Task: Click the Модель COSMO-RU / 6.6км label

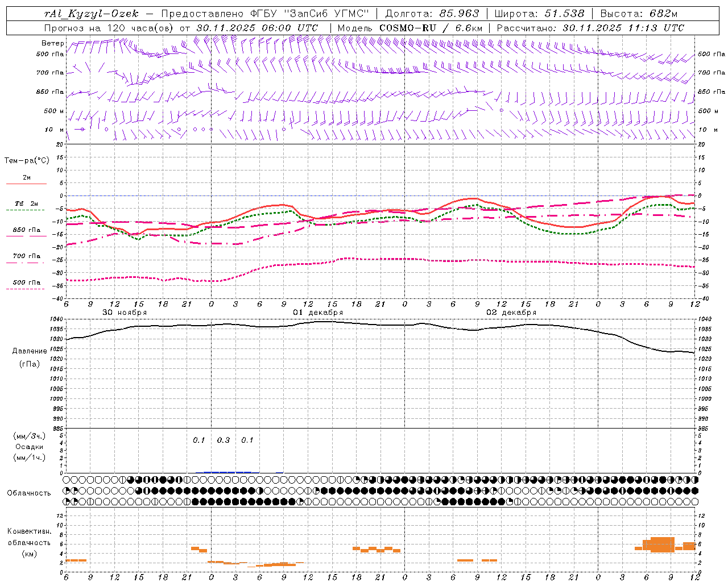Action: click(409, 28)
